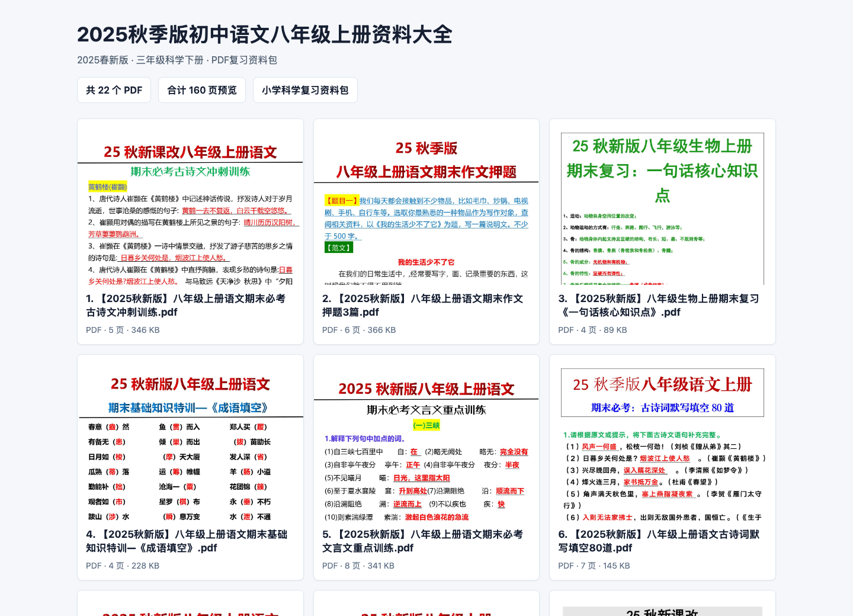
Task: Click subtitle '2025春新版 · 三年级科学下册 · PDF复习资料包'
Action: point(177,60)
